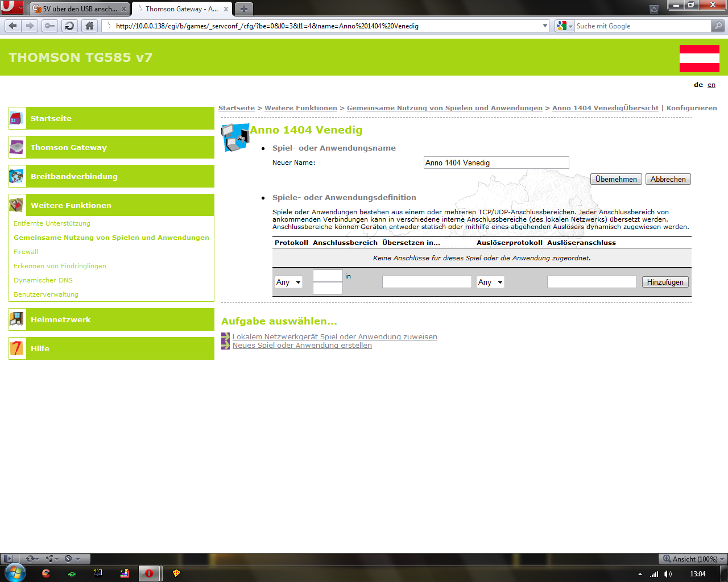The height and width of the screenshot is (582, 728).
Task: Open the Thomson Gateway menu item
Action: coord(111,147)
